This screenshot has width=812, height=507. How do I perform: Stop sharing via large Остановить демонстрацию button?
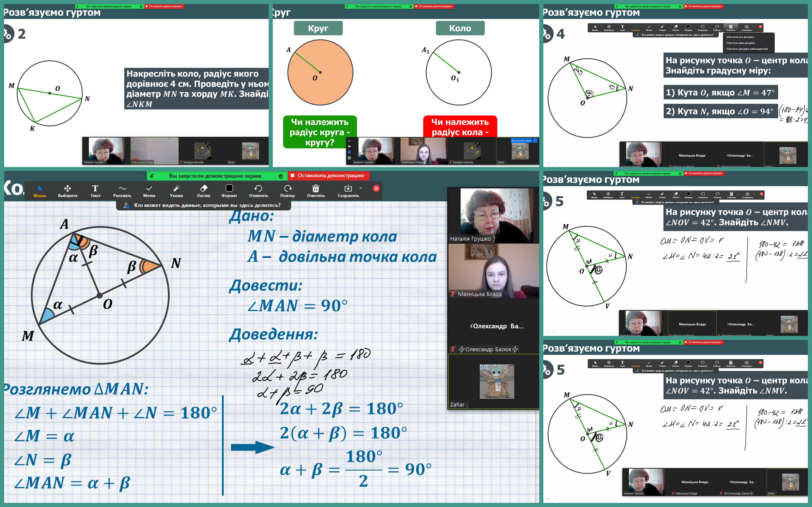coord(328,176)
